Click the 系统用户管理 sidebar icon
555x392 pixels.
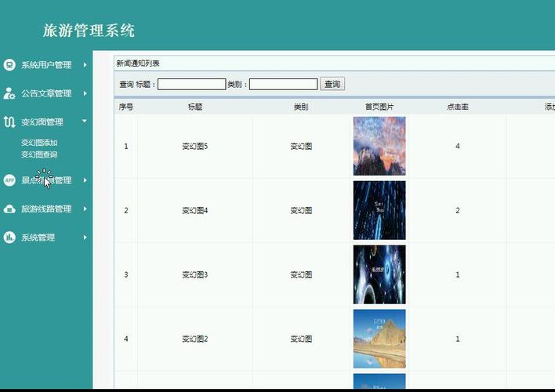(x=9, y=65)
